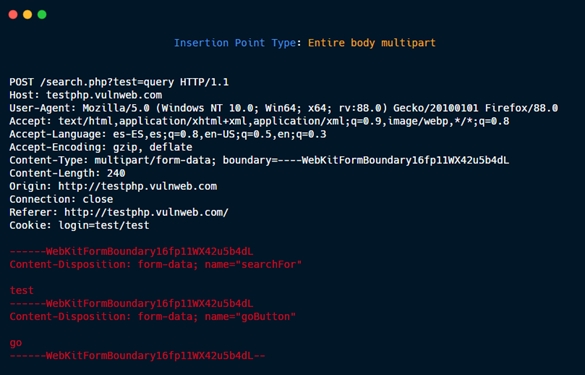Screen dimensions: 585x375
Task: Click the Cookie login=test/test line
Action: click(x=79, y=226)
